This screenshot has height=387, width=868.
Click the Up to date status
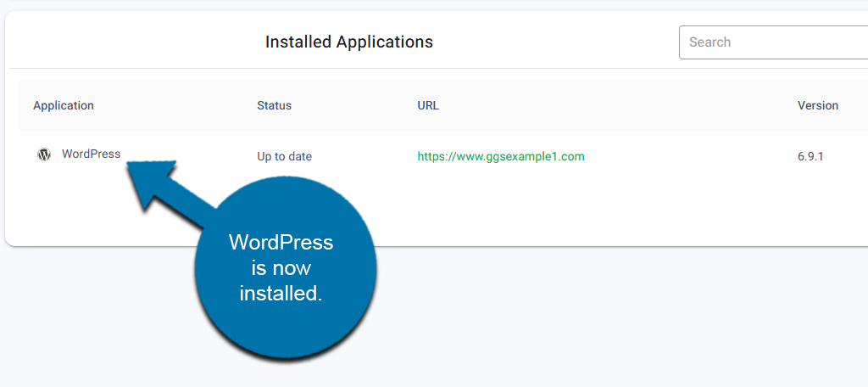[284, 156]
